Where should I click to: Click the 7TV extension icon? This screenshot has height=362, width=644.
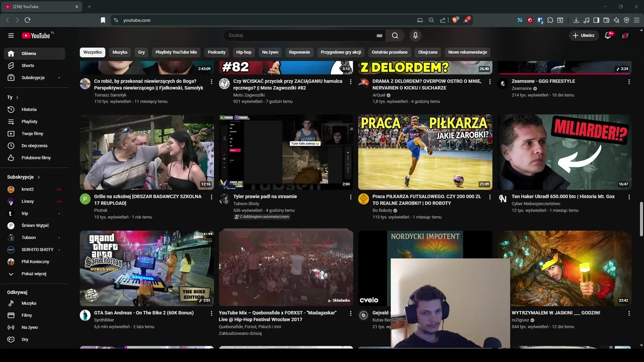pos(520,20)
